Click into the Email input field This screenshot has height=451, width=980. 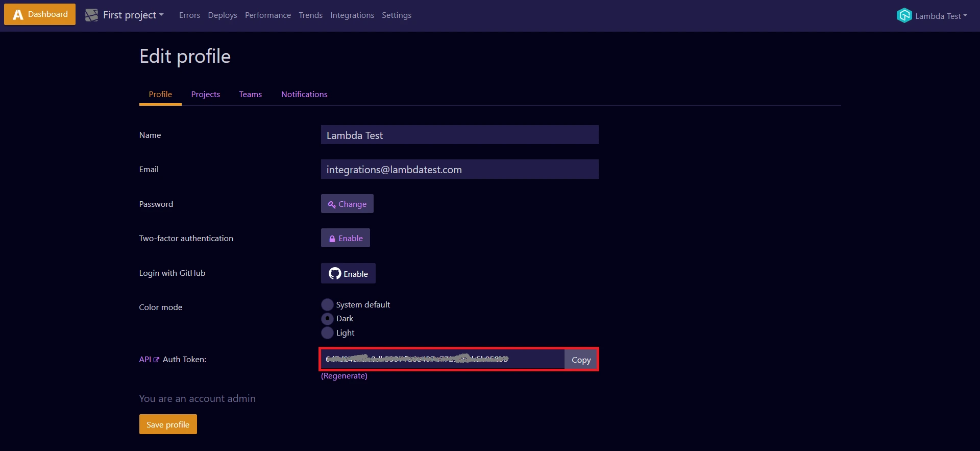click(x=459, y=170)
